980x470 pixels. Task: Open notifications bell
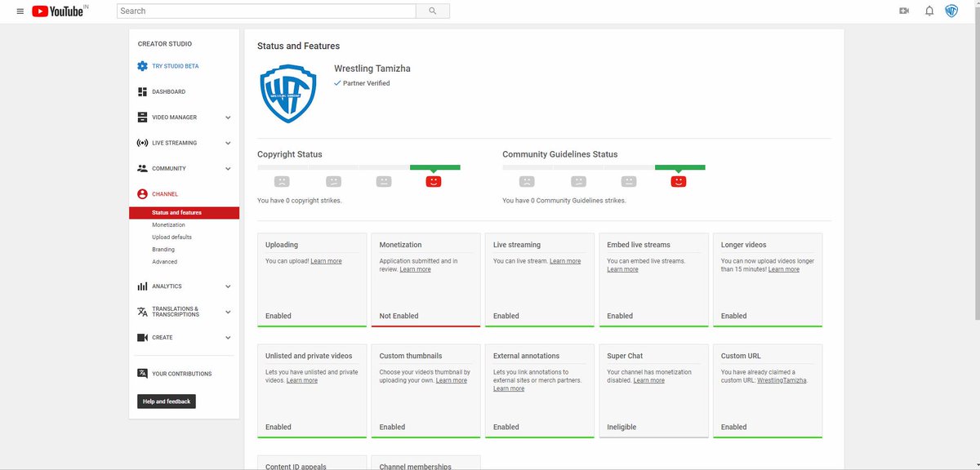(x=929, y=11)
